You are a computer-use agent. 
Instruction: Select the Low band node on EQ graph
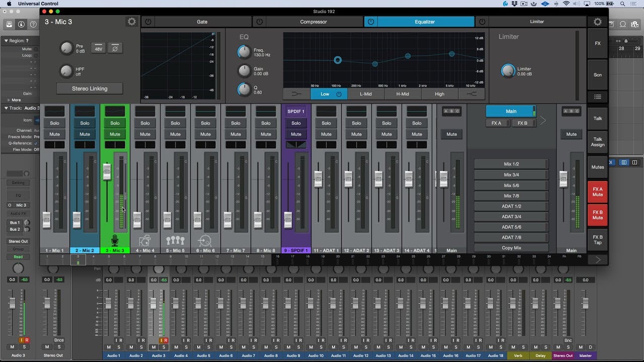(x=338, y=60)
